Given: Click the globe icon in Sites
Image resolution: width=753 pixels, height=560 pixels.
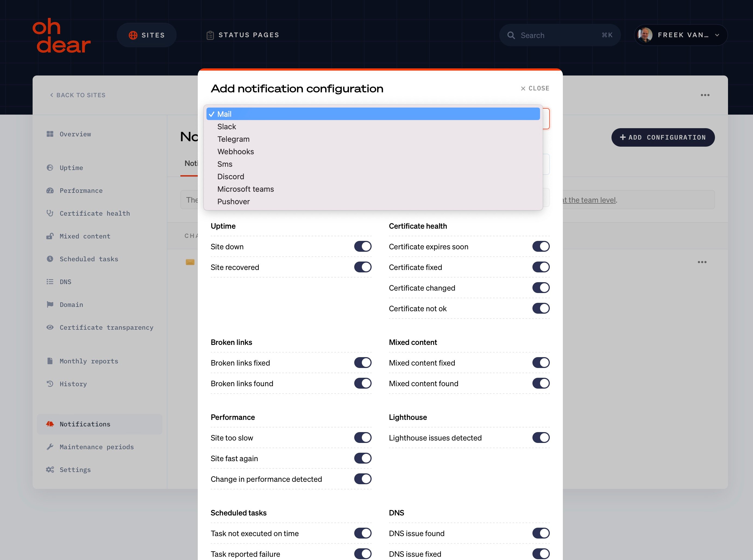Looking at the screenshot, I should [133, 35].
